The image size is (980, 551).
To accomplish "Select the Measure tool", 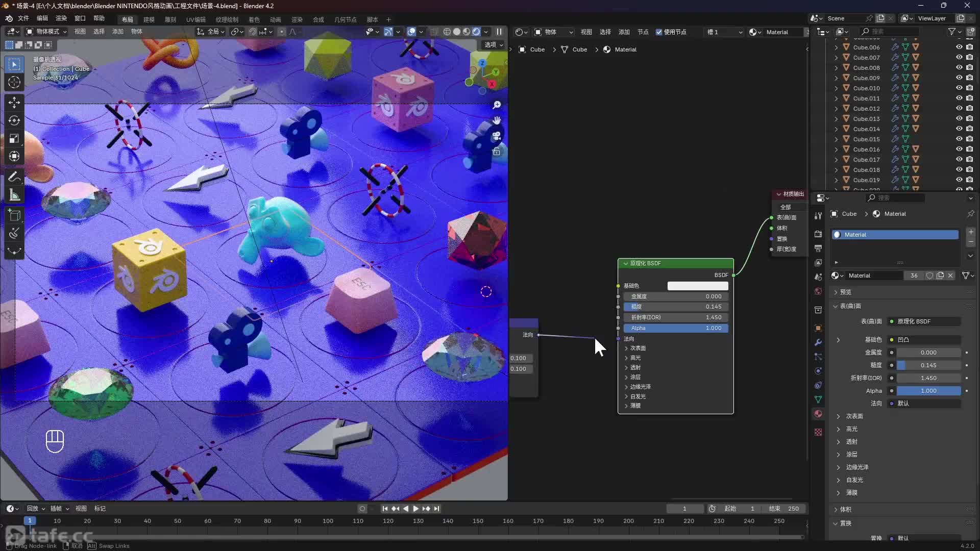I will pos(14,195).
